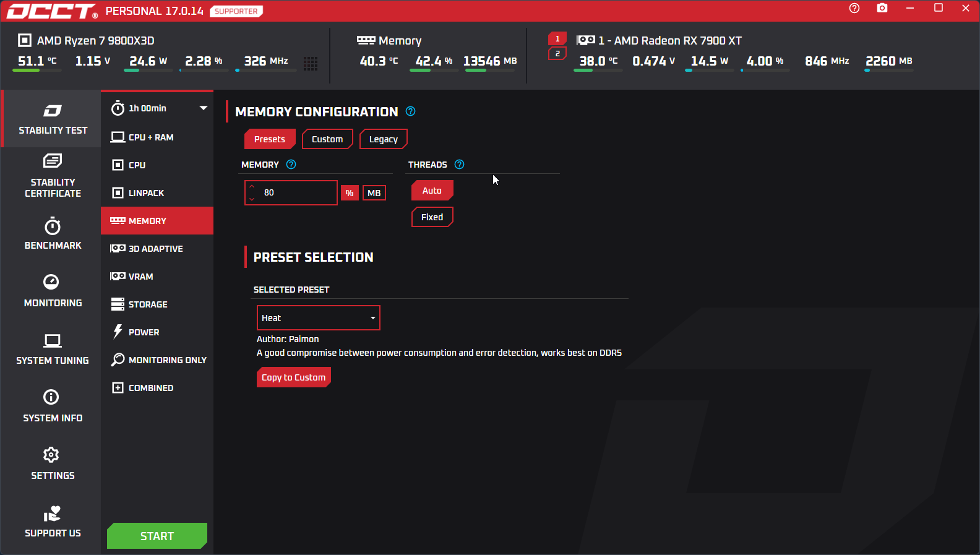Click the GPU power reading 14.5 W
Screen dimensions: 980x555
[x=710, y=61]
